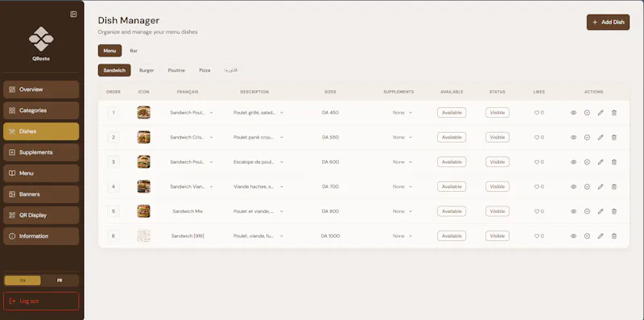This screenshot has width=644, height=320.
Task: View the DA 600 sandwich dish
Action: point(573,162)
